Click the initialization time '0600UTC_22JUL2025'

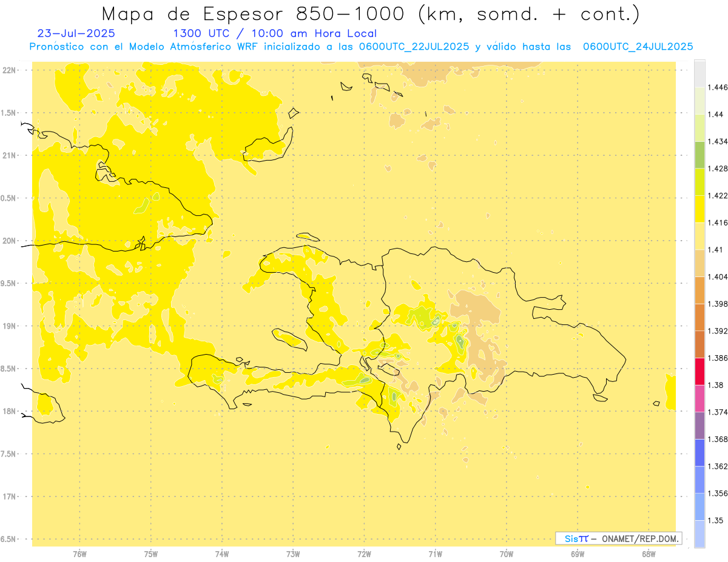[x=414, y=47]
